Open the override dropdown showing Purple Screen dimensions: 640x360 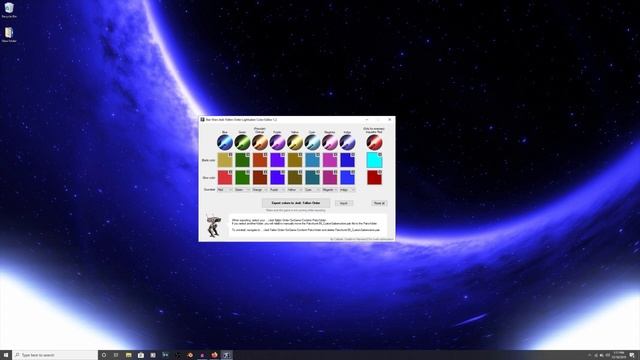pos(277,190)
